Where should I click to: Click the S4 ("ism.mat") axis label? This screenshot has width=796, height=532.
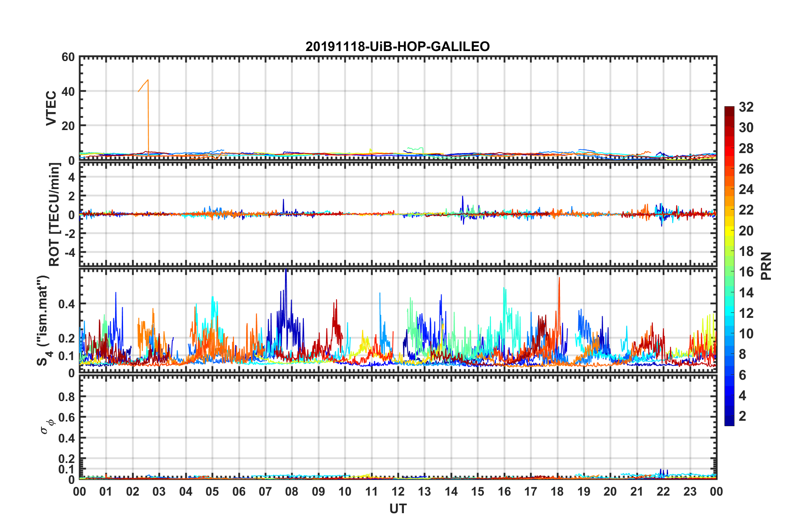coord(44,320)
